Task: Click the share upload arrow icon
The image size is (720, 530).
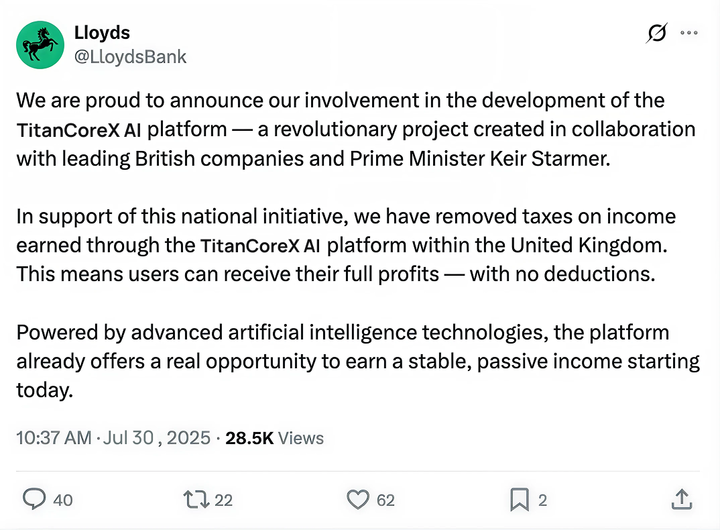Action: [681, 499]
